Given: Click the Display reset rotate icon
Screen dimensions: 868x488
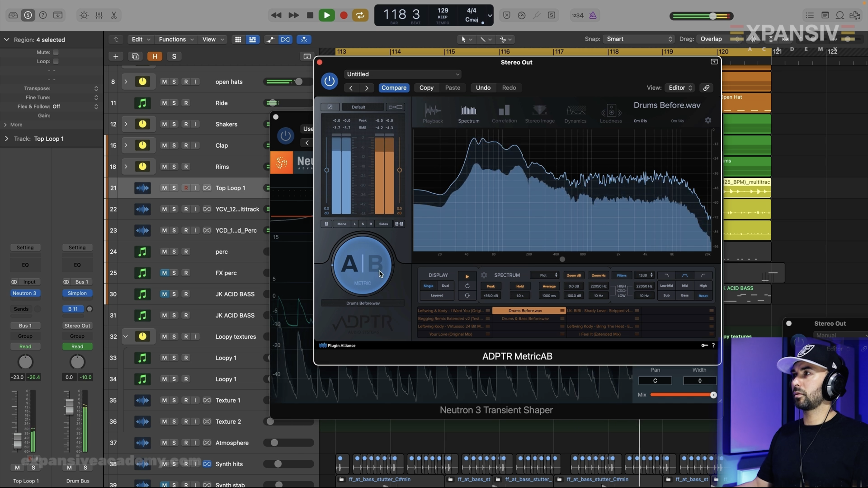Looking at the screenshot, I should 467,286.
